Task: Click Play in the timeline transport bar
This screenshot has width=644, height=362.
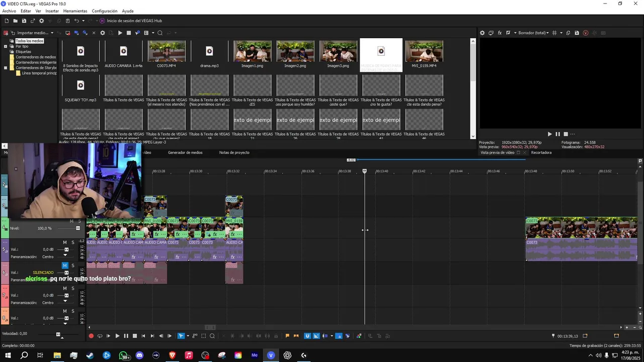Action: coord(117,336)
